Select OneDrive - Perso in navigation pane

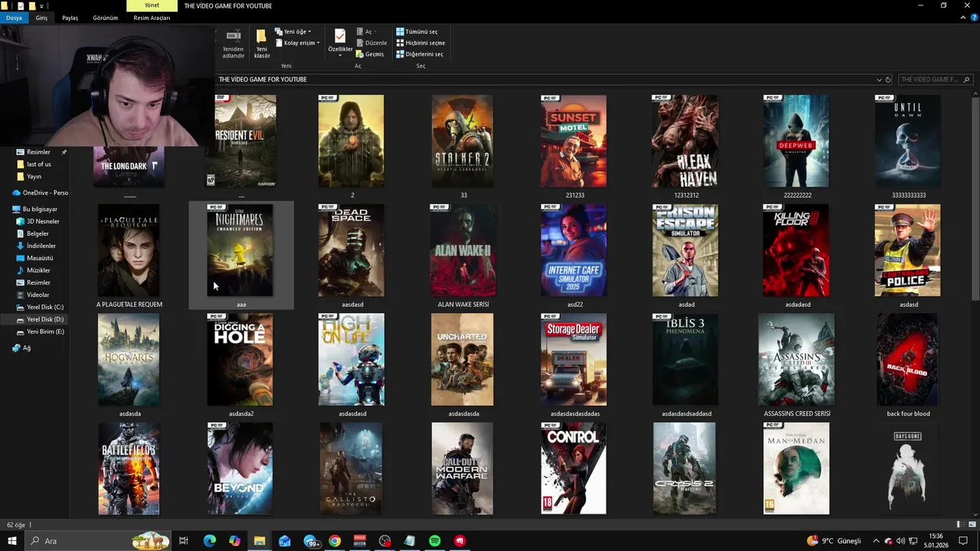click(x=40, y=193)
